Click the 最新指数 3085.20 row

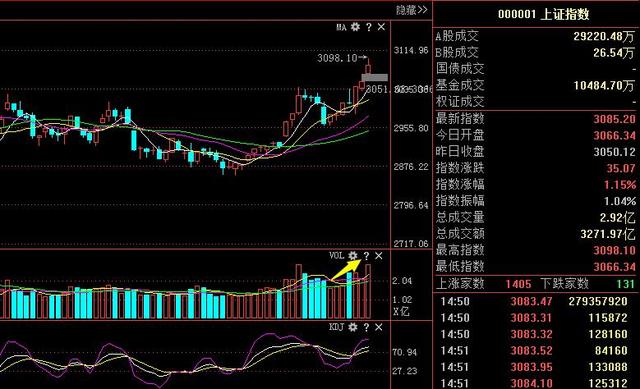pos(536,119)
